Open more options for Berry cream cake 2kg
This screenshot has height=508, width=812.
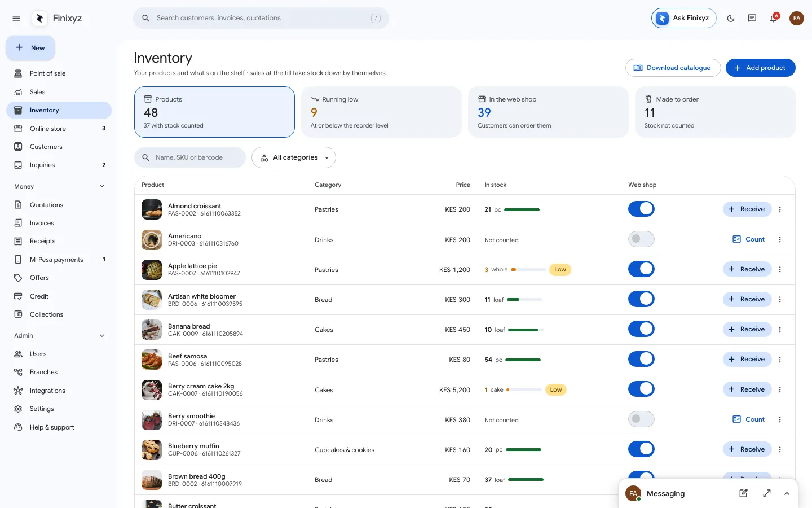point(780,389)
